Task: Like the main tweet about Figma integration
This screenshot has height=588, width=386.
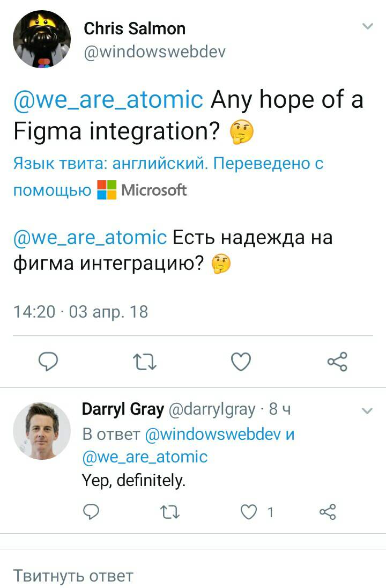Action: pyautogui.click(x=241, y=362)
